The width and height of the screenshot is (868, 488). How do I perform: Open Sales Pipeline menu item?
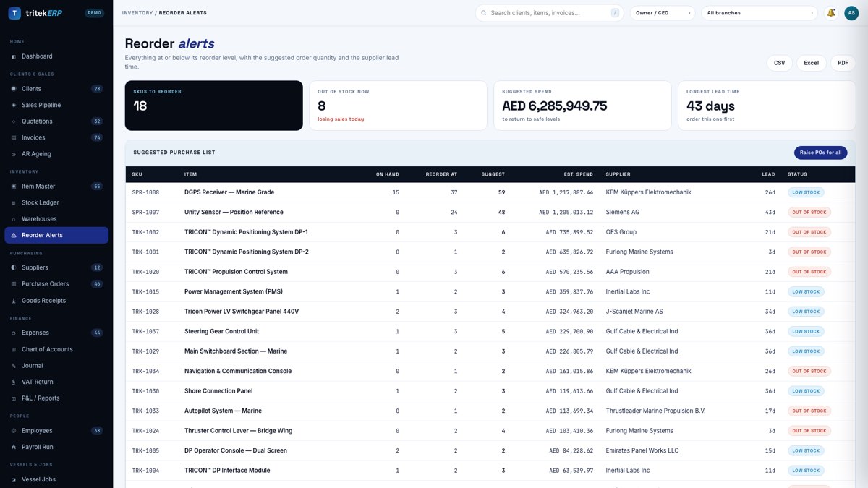point(56,105)
